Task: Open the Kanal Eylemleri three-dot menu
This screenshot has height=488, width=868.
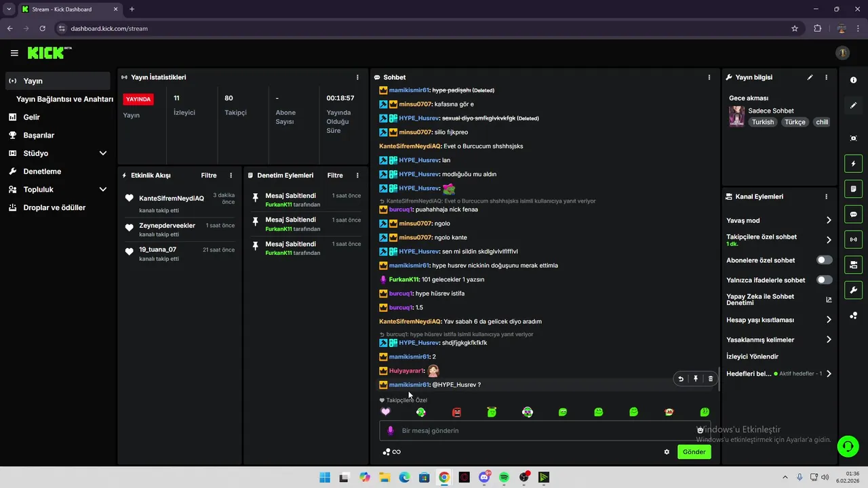Action: (x=826, y=197)
